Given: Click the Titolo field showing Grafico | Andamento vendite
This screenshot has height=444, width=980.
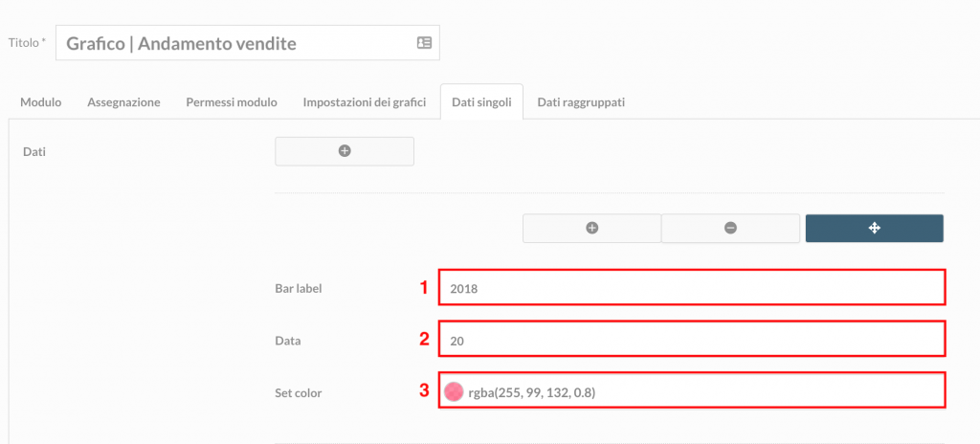Looking at the screenshot, I should pyautogui.click(x=248, y=43).
